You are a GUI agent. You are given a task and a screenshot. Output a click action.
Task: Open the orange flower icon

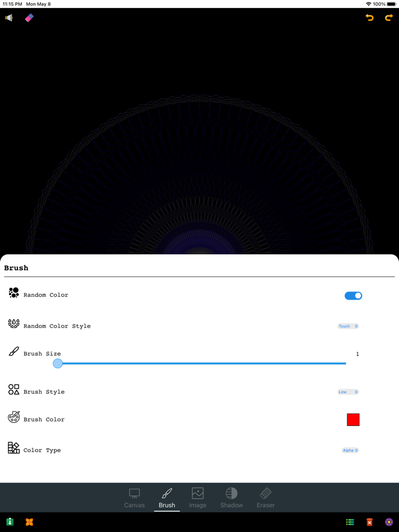point(30,522)
